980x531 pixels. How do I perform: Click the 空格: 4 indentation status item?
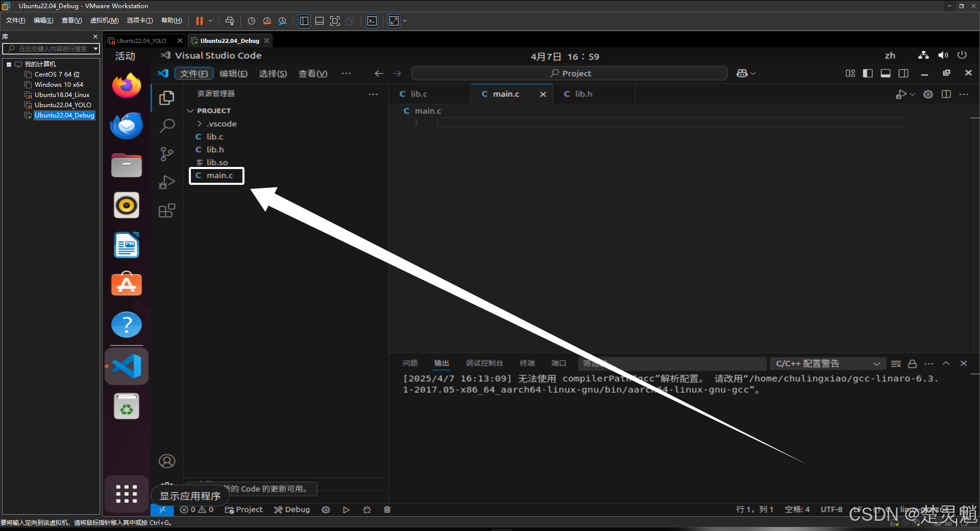797,510
